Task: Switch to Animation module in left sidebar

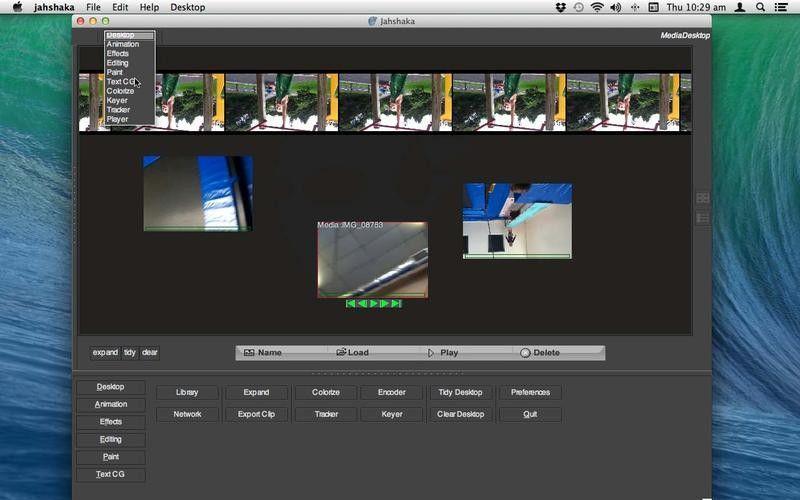Action: tap(111, 404)
